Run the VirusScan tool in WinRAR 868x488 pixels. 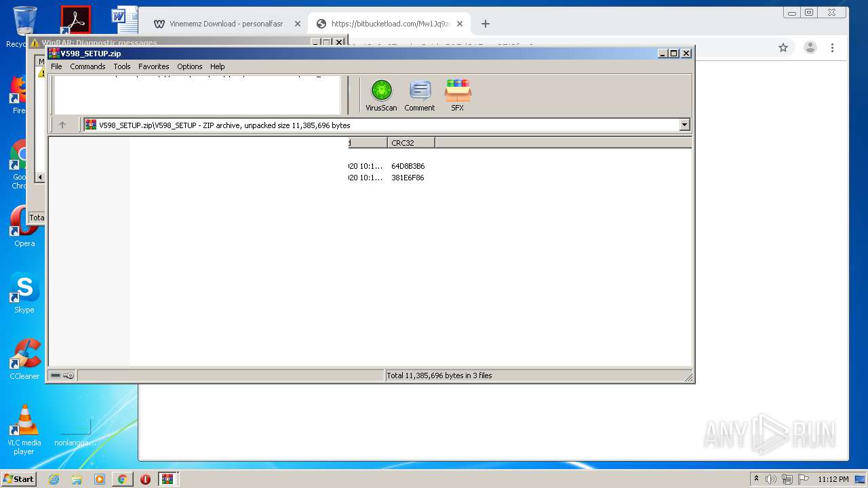click(x=381, y=95)
